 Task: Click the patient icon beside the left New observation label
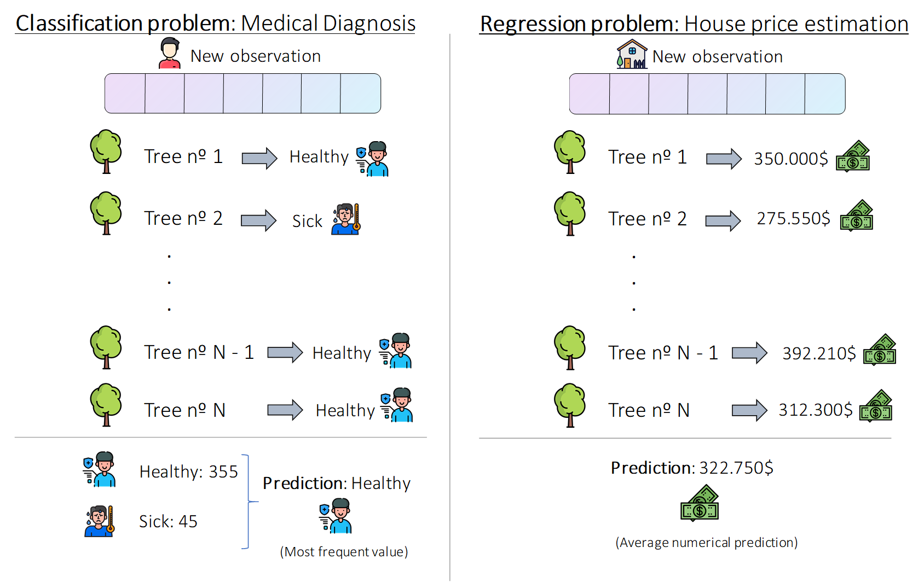(170, 53)
